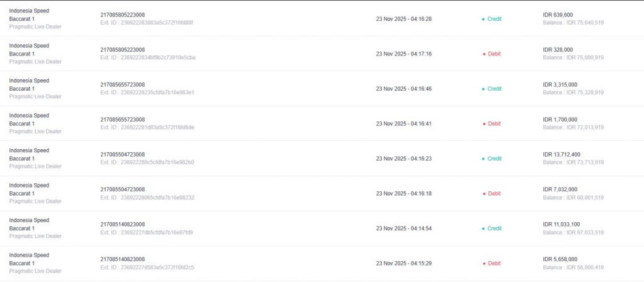Click the Credit status of the IDR 11,033,100 transaction

click(x=494, y=228)
